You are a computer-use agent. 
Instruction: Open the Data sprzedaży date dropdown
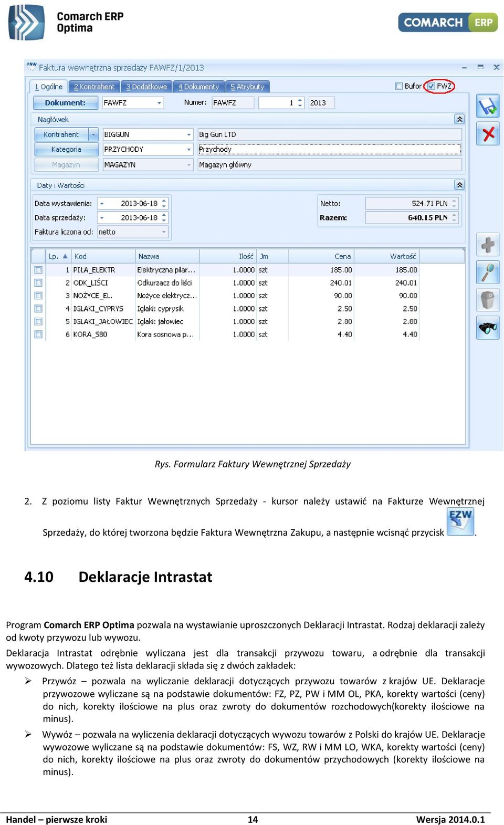(102, 218)
